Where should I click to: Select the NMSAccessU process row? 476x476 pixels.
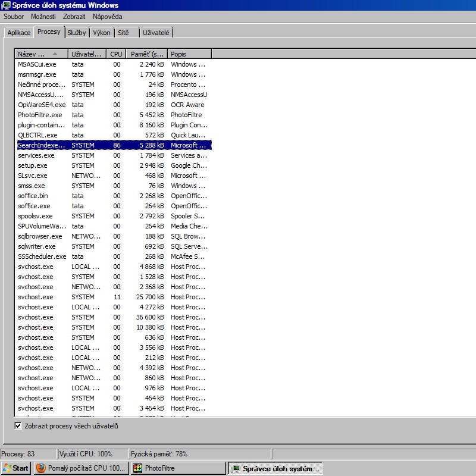pos(114,95)
